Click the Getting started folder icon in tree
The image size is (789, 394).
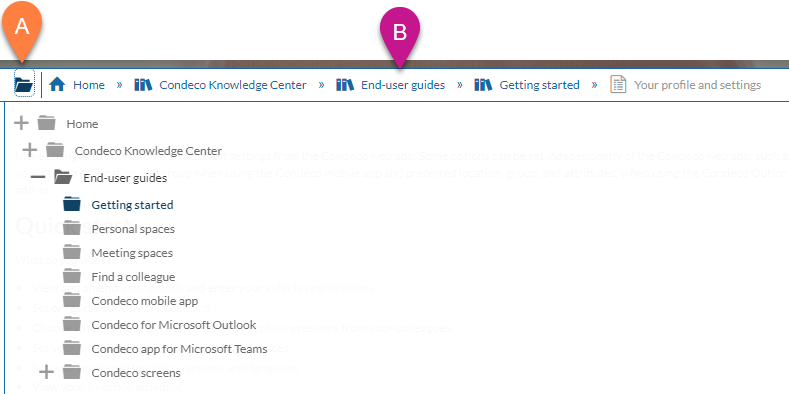point(72,204)
